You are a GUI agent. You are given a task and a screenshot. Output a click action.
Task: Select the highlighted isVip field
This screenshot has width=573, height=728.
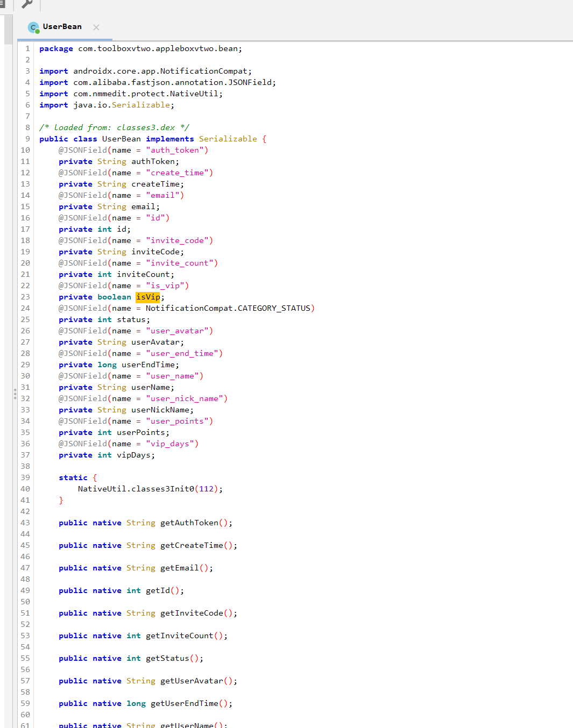[x=147, y=297]
